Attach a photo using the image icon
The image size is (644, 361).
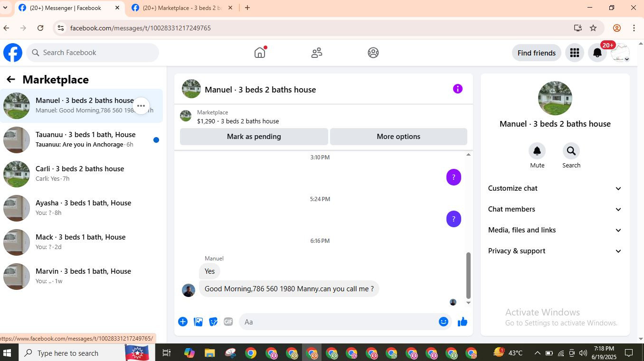pos(199,322)
